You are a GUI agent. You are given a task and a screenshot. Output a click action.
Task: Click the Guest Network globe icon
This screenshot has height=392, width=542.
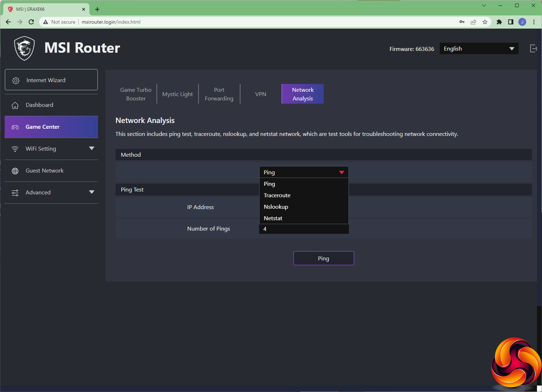point(15,171)
